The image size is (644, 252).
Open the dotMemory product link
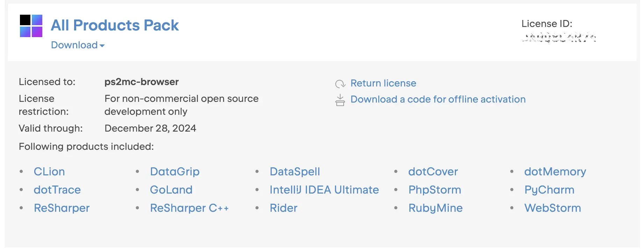[555, 171]
